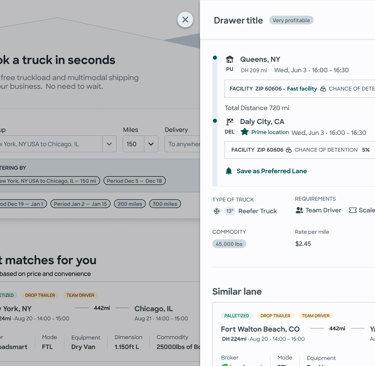
Task: Select the New York to Chicago 150 mi chip
Action: click(x=50, y=181)
